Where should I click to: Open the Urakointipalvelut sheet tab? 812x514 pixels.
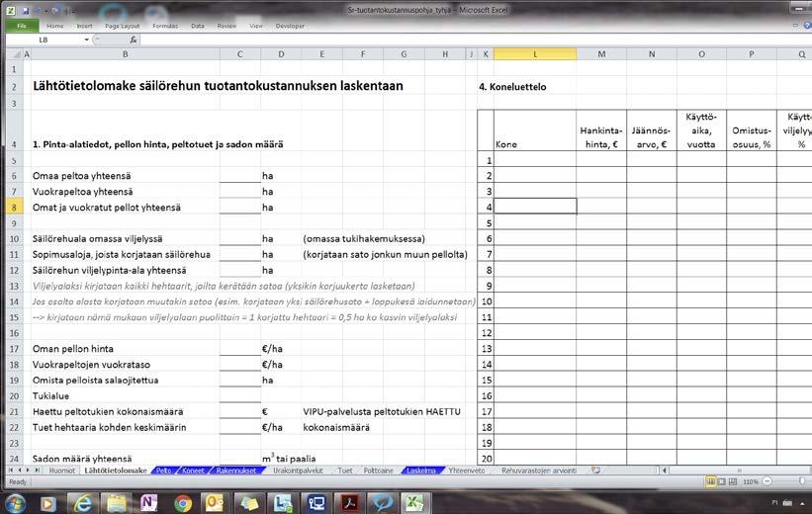tap(298, 471)
